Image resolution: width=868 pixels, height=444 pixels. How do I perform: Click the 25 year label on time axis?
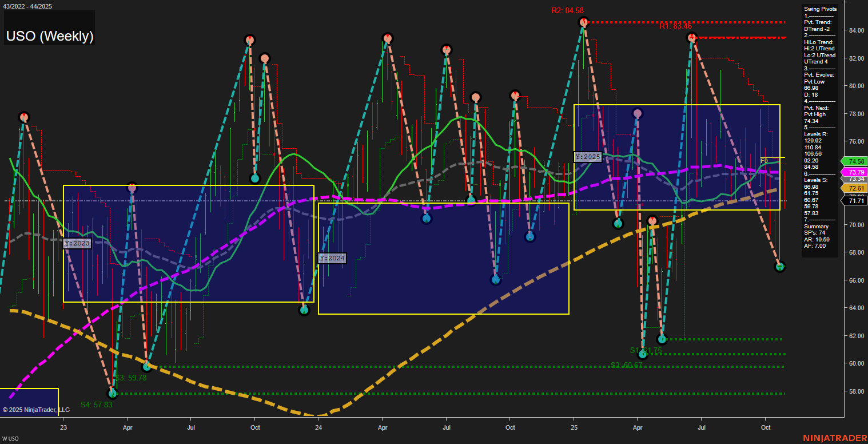pos(574,427)
